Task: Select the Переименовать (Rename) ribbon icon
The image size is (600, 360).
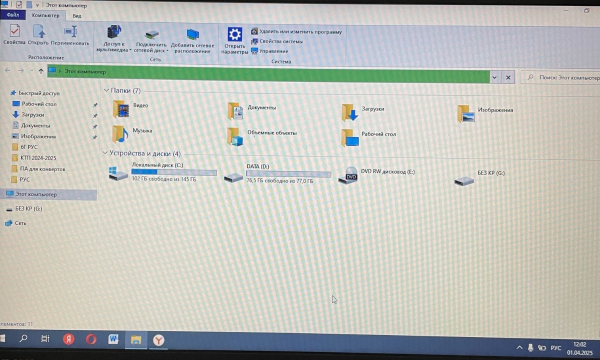Action: click(x=70, y=34)
